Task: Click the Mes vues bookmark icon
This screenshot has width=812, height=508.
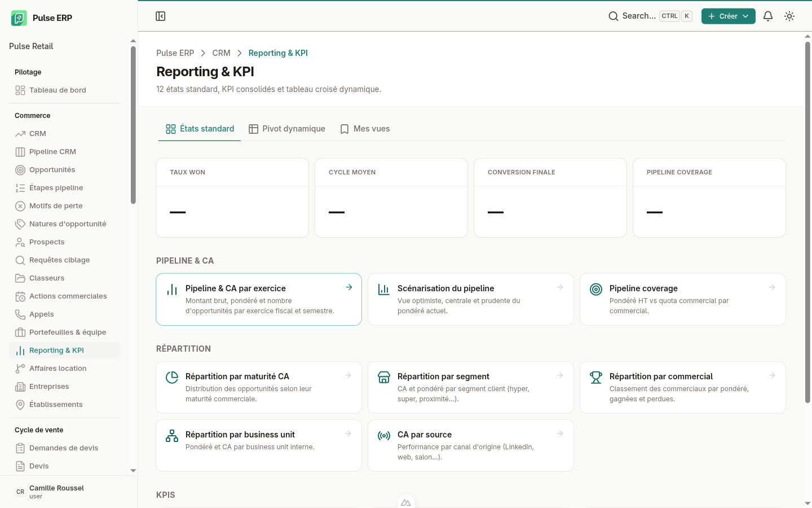Action: (x=345, y=129)
